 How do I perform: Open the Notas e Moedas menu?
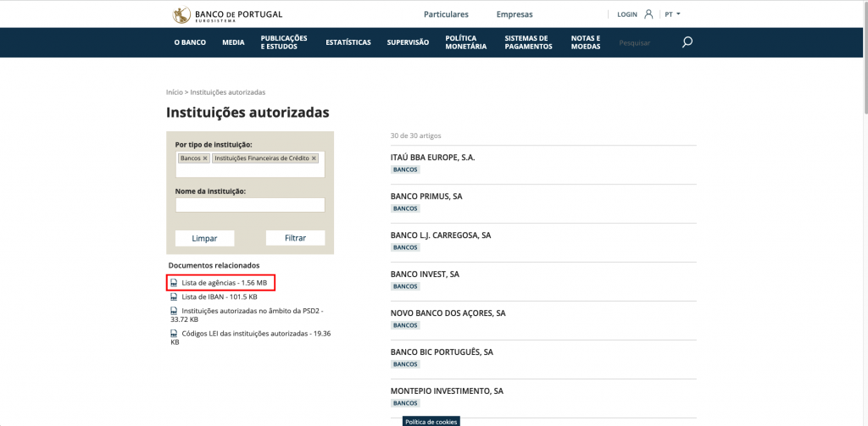point(586,42)
